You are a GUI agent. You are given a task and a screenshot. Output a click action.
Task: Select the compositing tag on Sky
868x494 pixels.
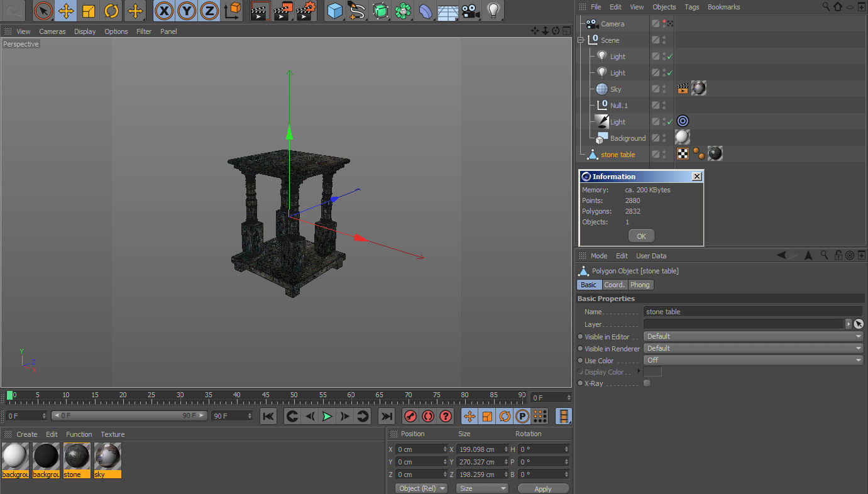(x=683, y=89)
